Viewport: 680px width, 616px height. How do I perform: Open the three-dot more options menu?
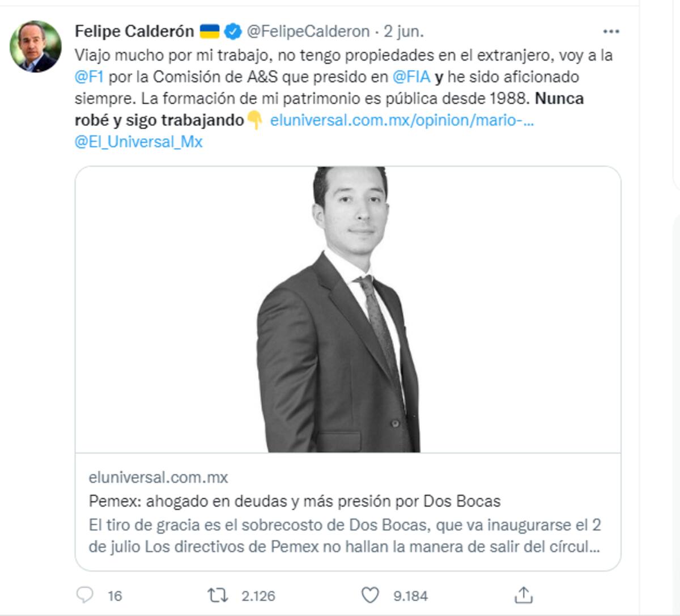pos(611,31)
